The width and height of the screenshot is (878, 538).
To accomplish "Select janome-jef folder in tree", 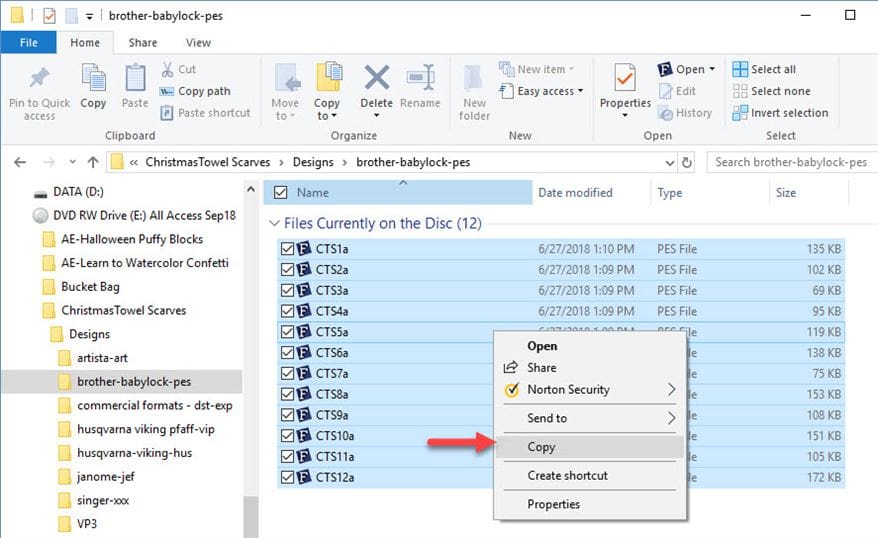I will 106,476.
